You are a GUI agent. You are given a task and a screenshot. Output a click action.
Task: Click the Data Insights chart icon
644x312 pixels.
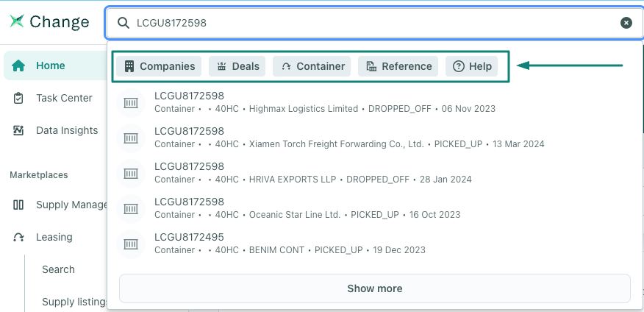tap(19, 130)
